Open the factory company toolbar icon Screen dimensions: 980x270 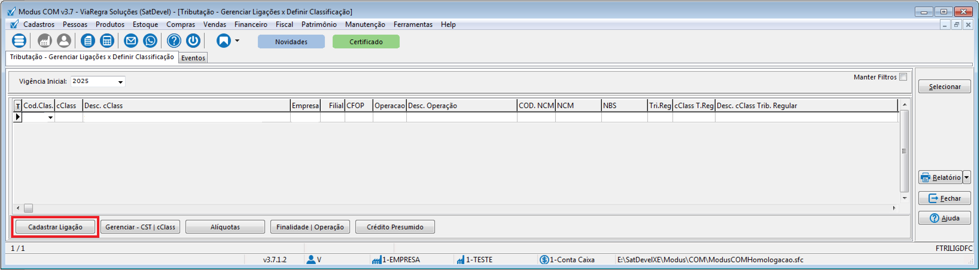(45, 41)
